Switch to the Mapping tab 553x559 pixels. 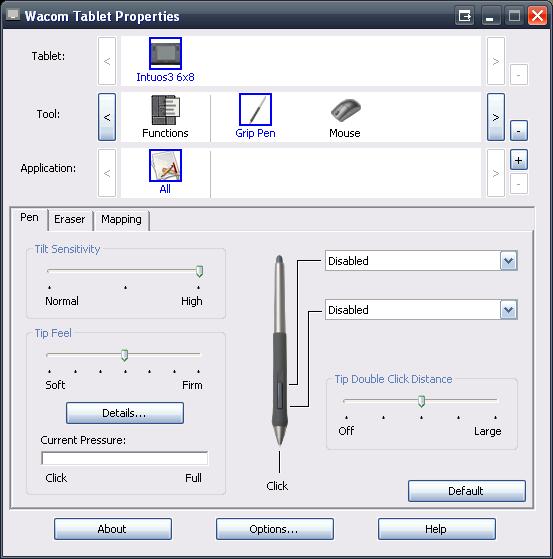pyautogui.click(x=121, y=219)
